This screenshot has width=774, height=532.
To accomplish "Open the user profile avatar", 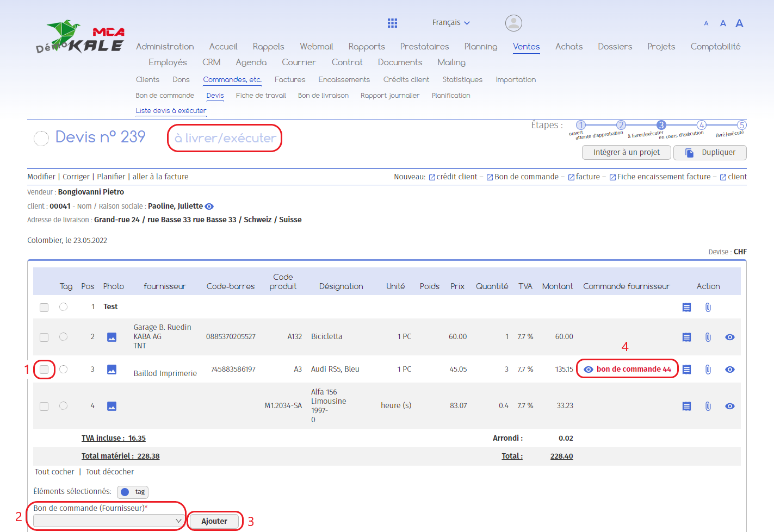I will pyautogui.click(x=513, y=23).
